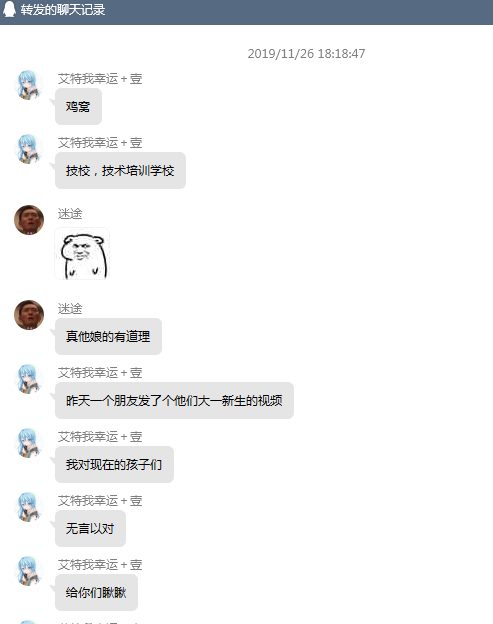Click the 2019/11/26 18:18:47 timestamp
The width and height of the screenshot is (493, 624).
click(x=306, y=54)
